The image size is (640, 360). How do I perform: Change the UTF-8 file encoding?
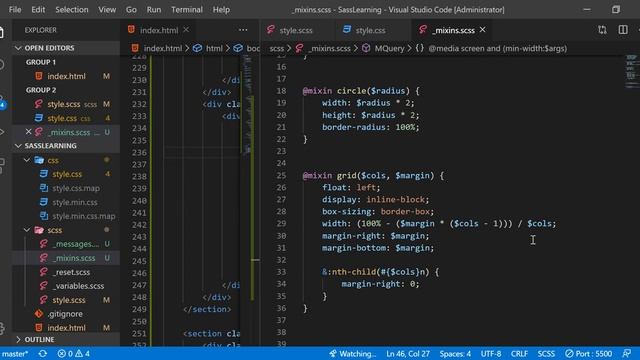point(491,354)
